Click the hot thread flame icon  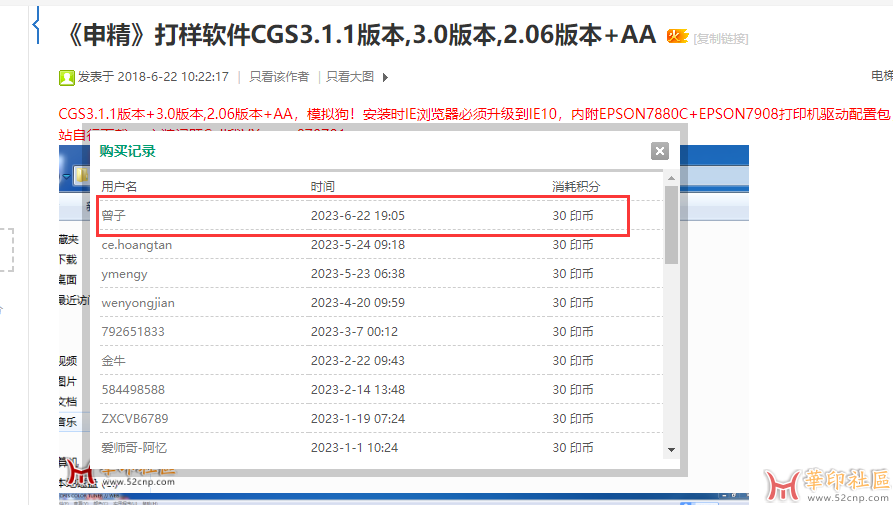coord(677,37)
